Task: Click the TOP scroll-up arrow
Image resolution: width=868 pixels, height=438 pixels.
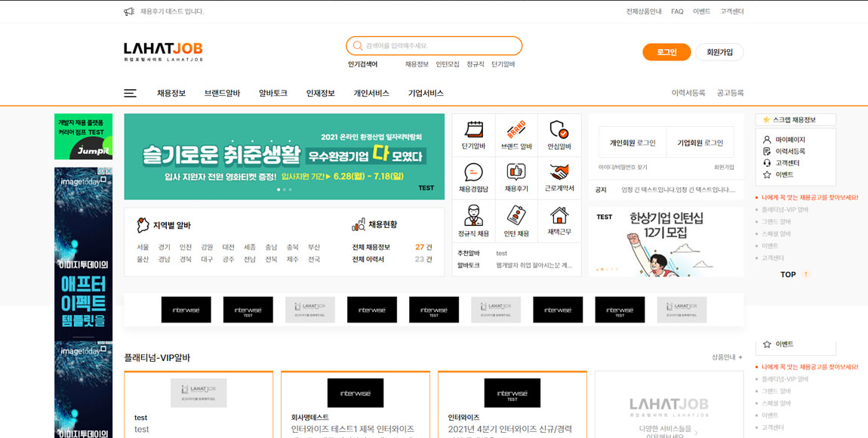Action: tap(805, 274)
